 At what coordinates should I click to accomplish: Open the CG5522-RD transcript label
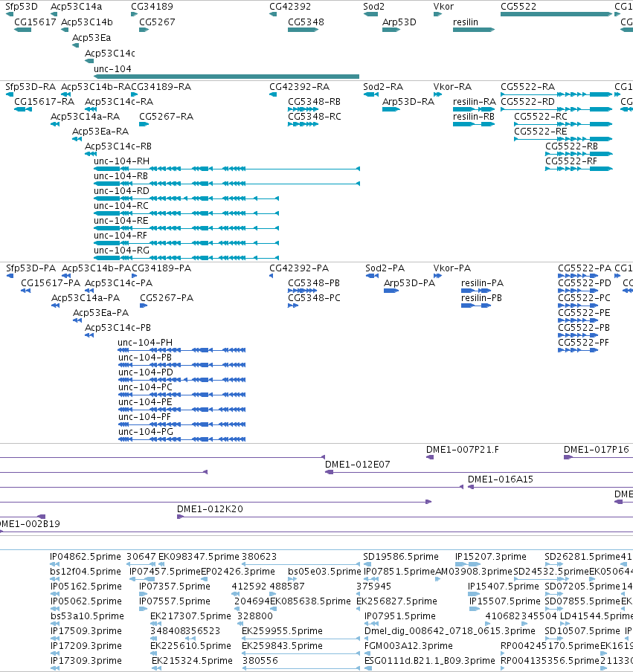click(527, 102)
